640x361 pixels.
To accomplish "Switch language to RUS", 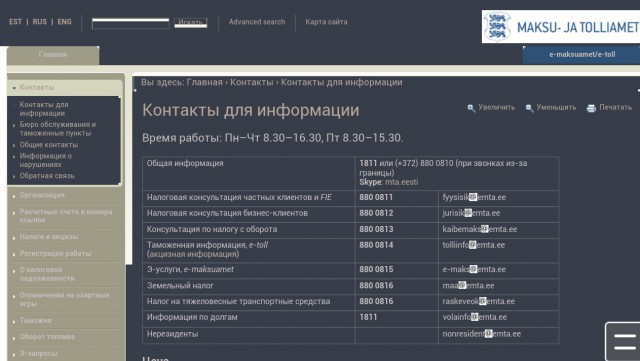I will (40, 22).
